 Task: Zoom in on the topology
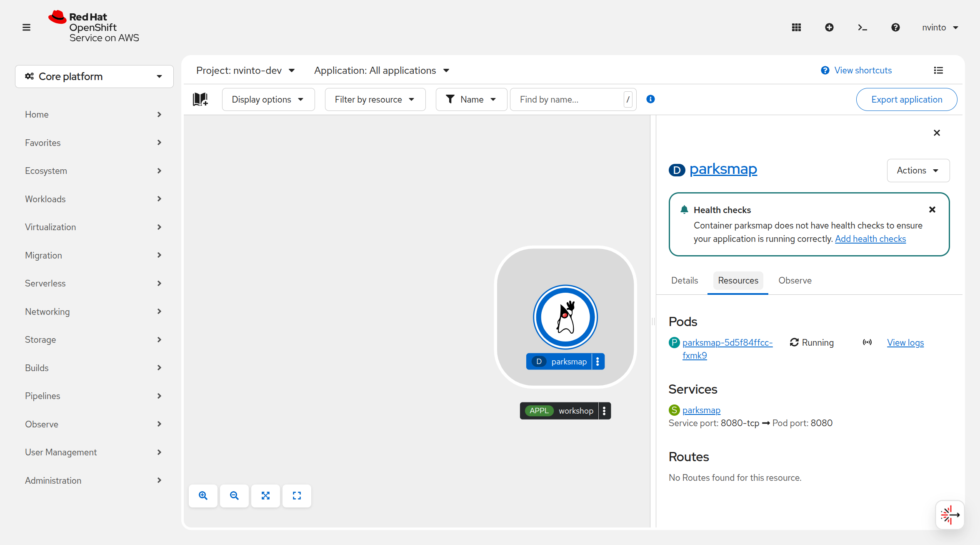coord(203,496)
